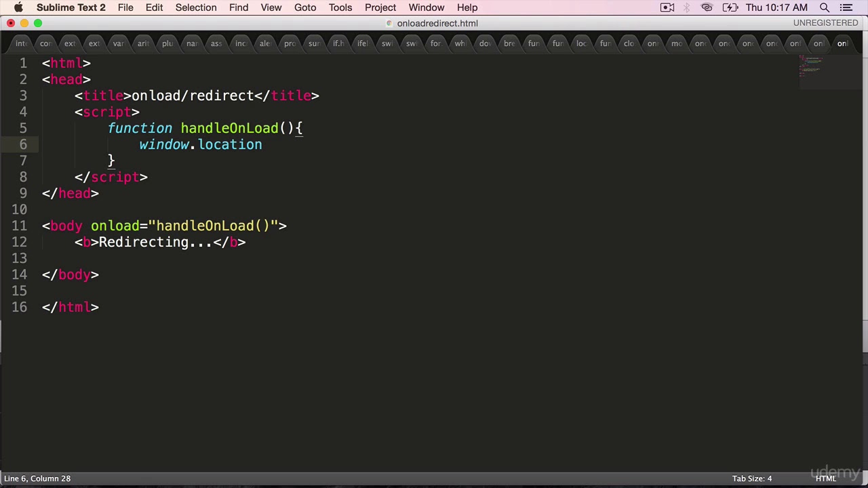Switch to the 'mo' file tab
868x488 pixels.
(676, 43)
